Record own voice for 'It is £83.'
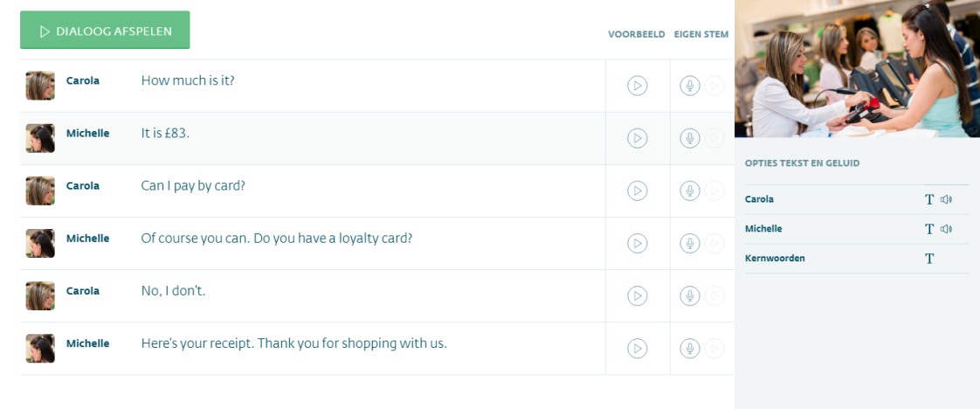The image size is (980, 409). tap(690, 138)
